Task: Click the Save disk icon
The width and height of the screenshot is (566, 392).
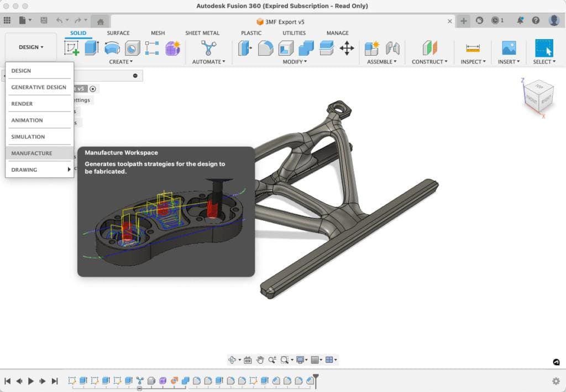Action: [44, 20]
